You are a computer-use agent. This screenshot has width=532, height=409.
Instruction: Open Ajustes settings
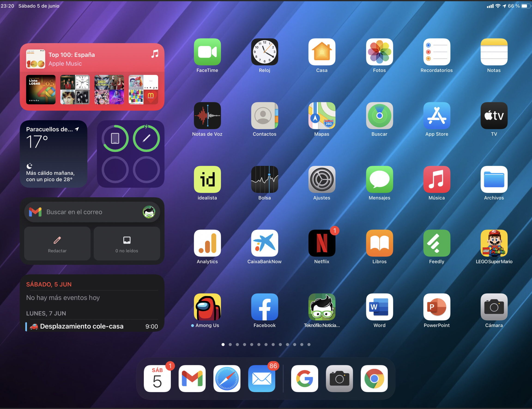tap(322, 179)
